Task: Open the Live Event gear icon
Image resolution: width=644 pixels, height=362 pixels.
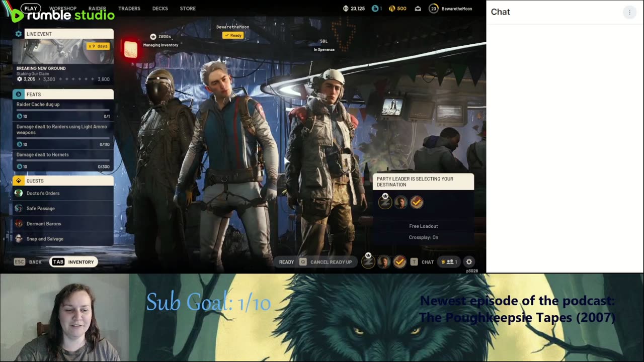Action: point(19,34)
